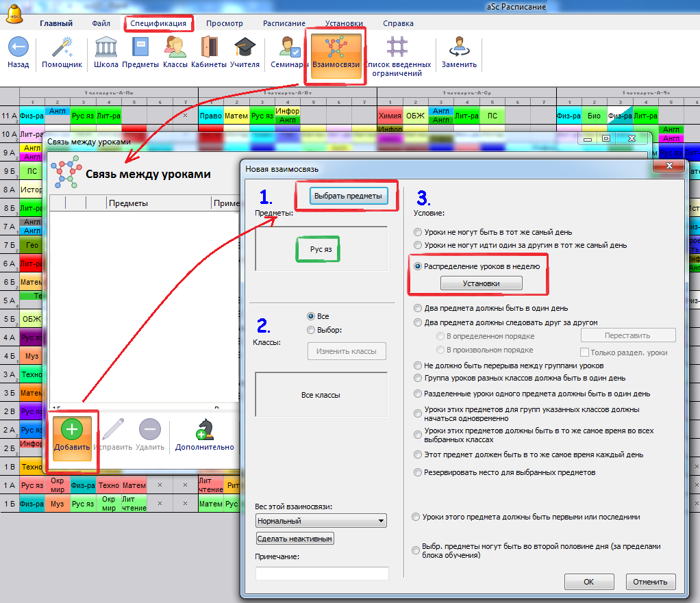This screenshot has height=603, width=700.
Task: Open the Файл menu tab
Action: (x=101, y=23)
